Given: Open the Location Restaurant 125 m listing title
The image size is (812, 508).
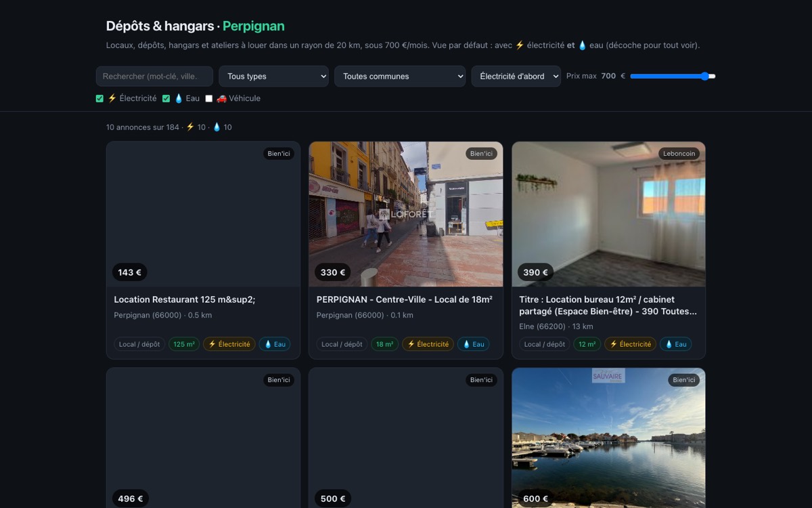Looking at the screenshot, I should (185, 299).
